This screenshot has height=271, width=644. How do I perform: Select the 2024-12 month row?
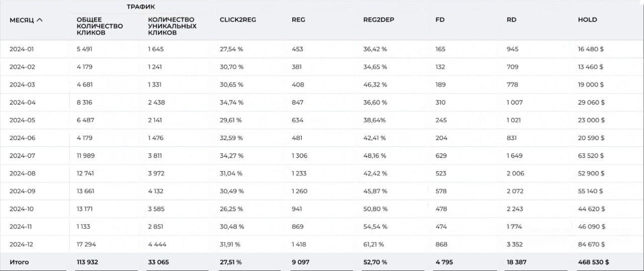click(x=22, y=244)
